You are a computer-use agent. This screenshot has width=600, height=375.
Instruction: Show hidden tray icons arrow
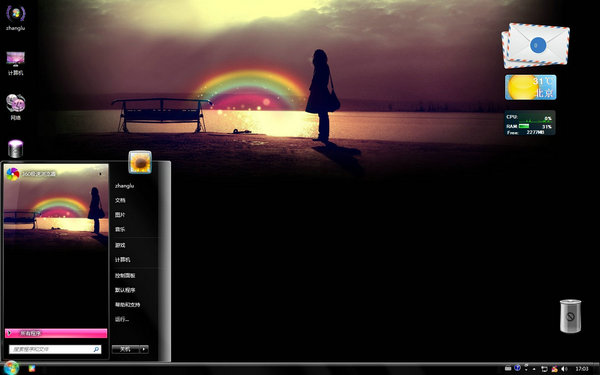534,369
